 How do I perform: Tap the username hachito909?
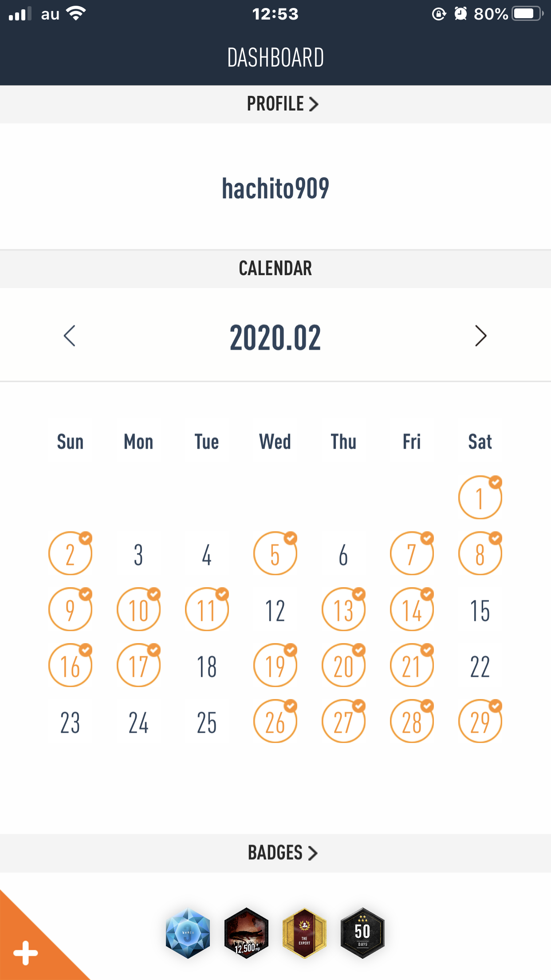[275, 188]
